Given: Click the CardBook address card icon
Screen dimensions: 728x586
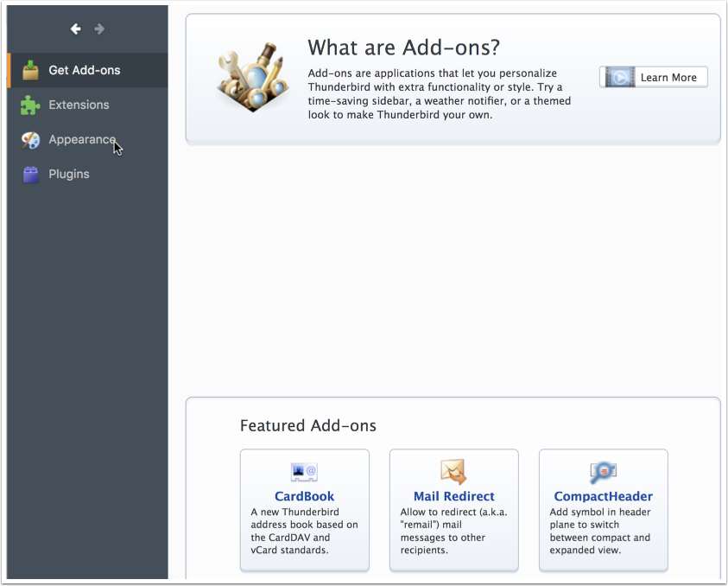Looking at the screenshot, I should coord(304,472).
